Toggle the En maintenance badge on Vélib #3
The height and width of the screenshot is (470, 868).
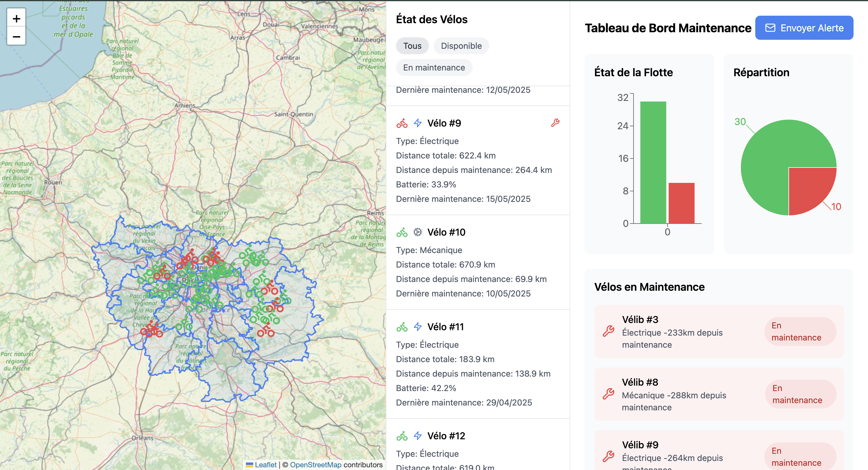click(x=800, y=331)
